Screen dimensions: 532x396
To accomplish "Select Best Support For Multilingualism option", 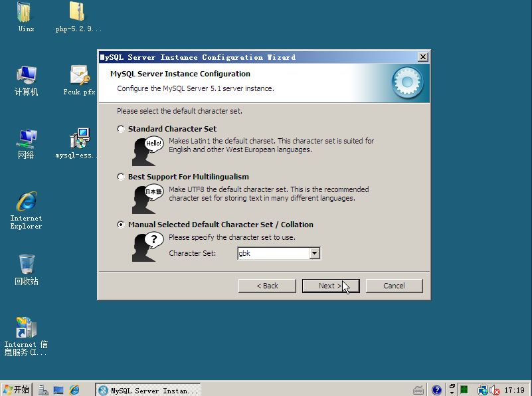I will tap(121, 177).
